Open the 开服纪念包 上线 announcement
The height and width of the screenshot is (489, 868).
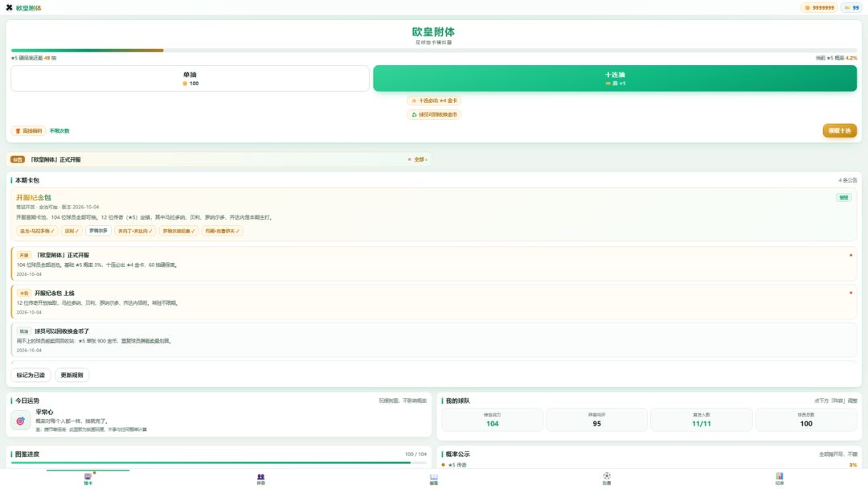coord(434,302)
